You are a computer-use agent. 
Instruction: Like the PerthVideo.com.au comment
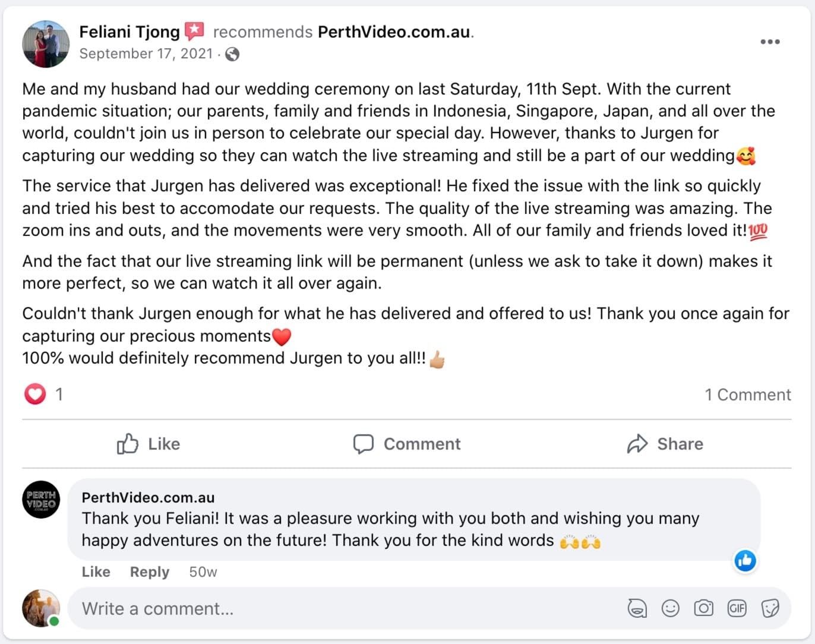(96, 572)
